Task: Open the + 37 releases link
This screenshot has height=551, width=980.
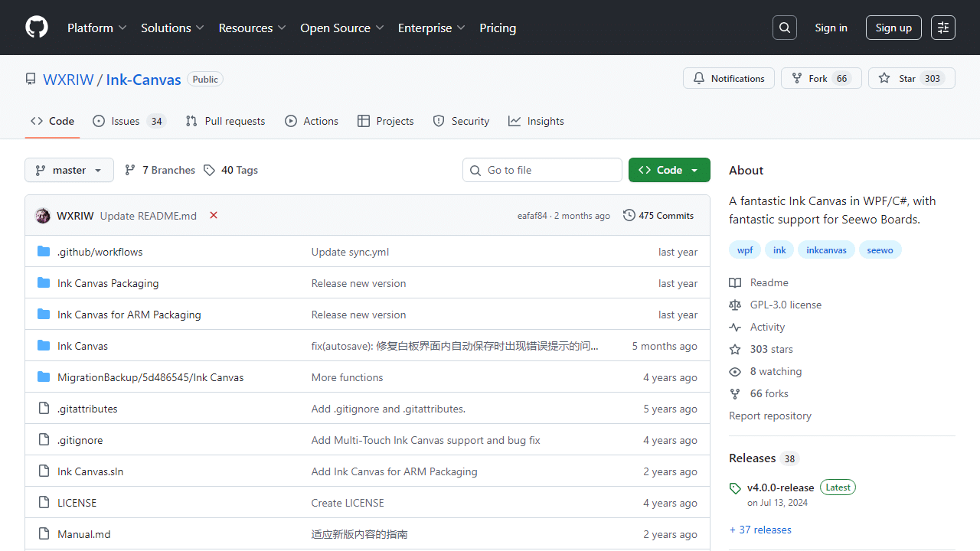Action: click(x=760, y=530)
